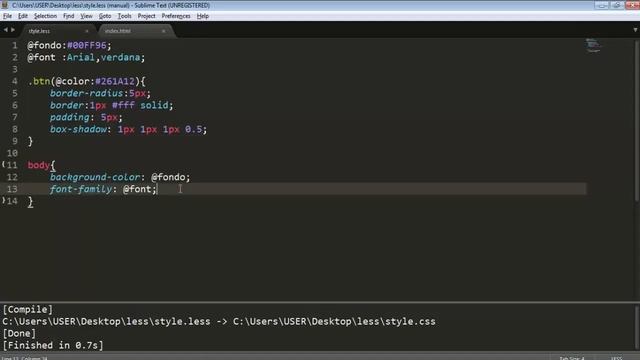Click the body selector
640x360 pixels.
[39, 165]
